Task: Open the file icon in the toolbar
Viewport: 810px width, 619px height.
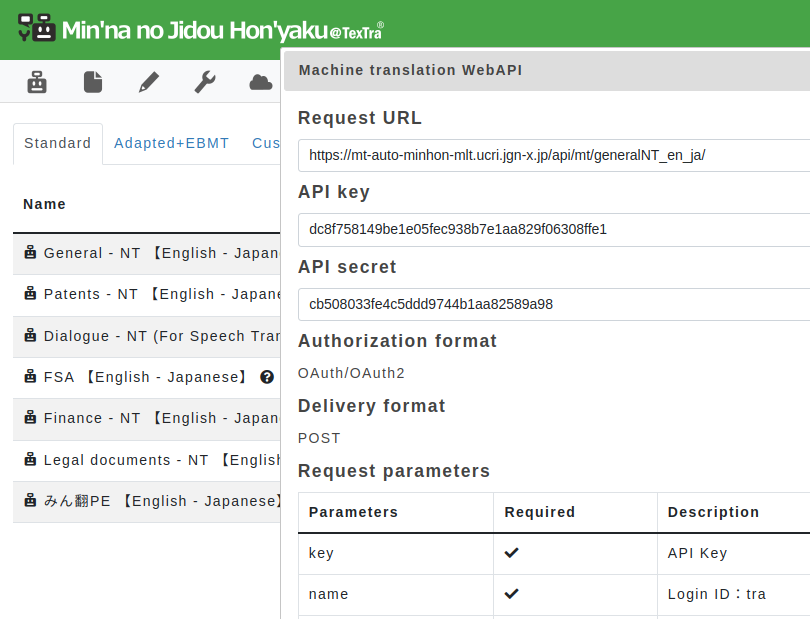Action: pyautogui.click(x=93, y=82)
